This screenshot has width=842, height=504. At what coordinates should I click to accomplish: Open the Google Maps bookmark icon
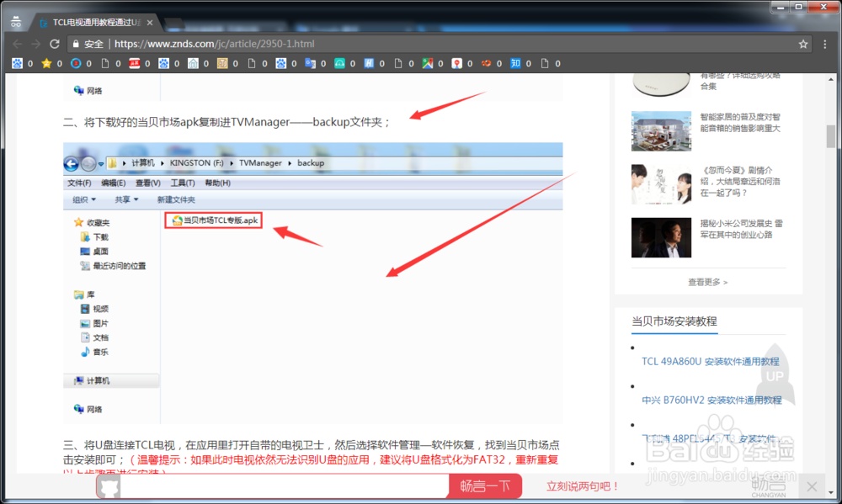pos(428,63)
